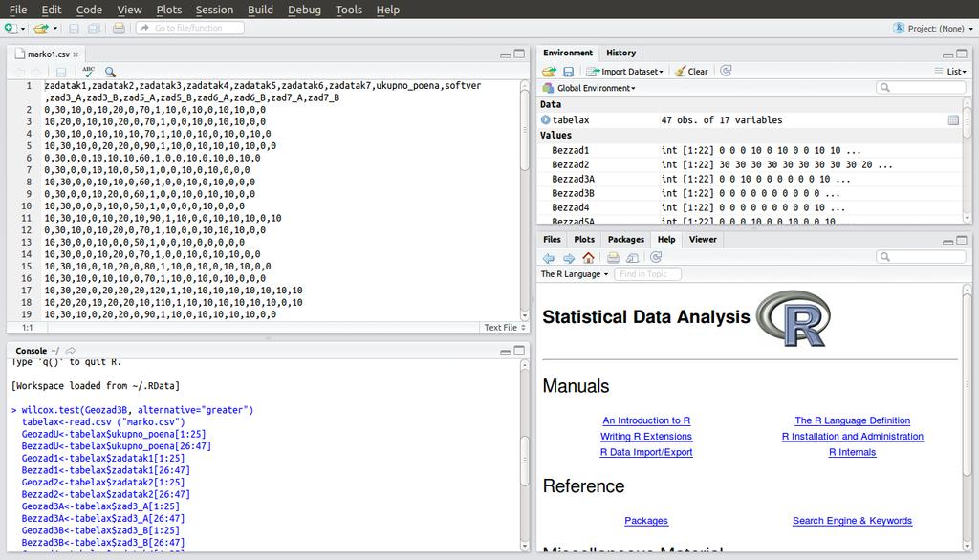Click the Find in Topic field
The width and height of the screenshot is (979, 560).
[647, 274]
